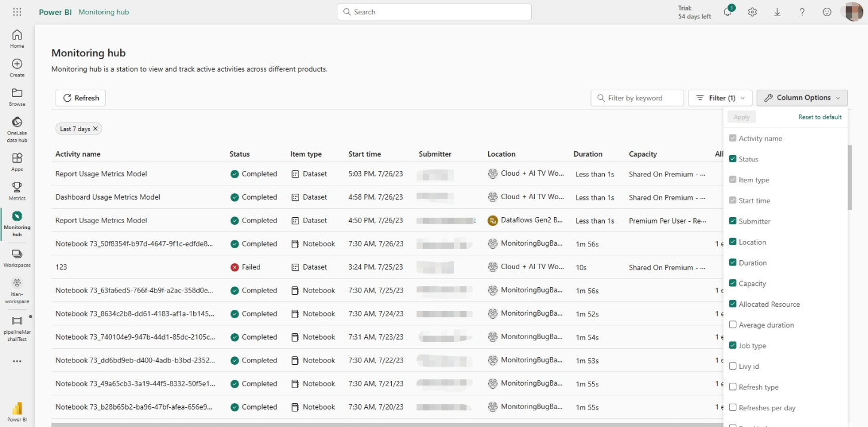This screenshot has height=427, width=868.
Task: Select Monitoring hub in sidebar
Action: [17, 224]
